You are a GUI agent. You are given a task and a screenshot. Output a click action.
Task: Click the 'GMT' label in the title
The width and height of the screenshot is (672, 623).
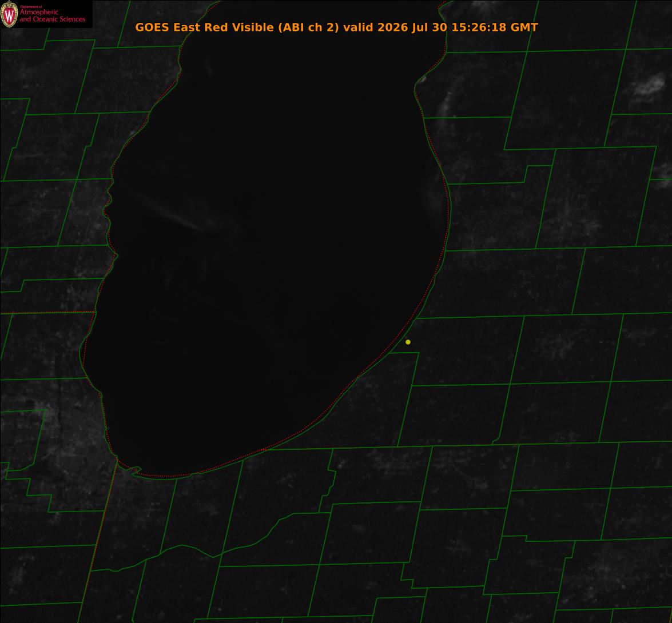[x=524, y=27]
